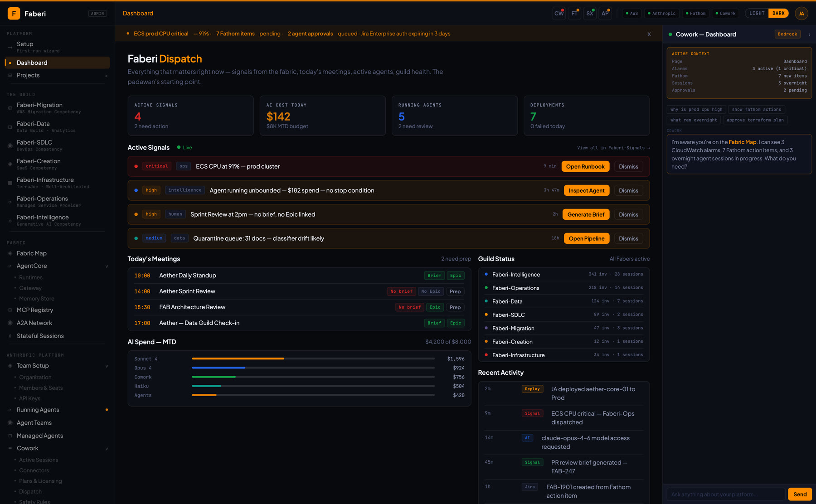Collapse the AgentCore section chevron
This screenshot has height=504, width=816.
pyautogui.click(x=107, y=267)
